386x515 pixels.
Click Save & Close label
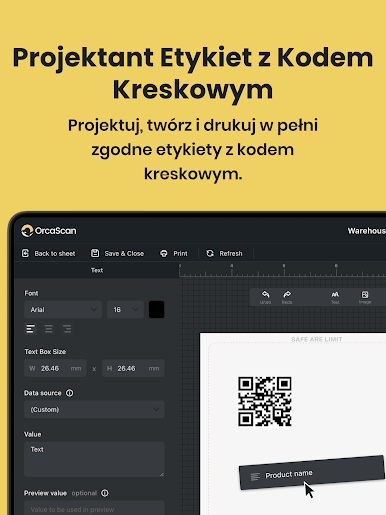tap(124, 254)
